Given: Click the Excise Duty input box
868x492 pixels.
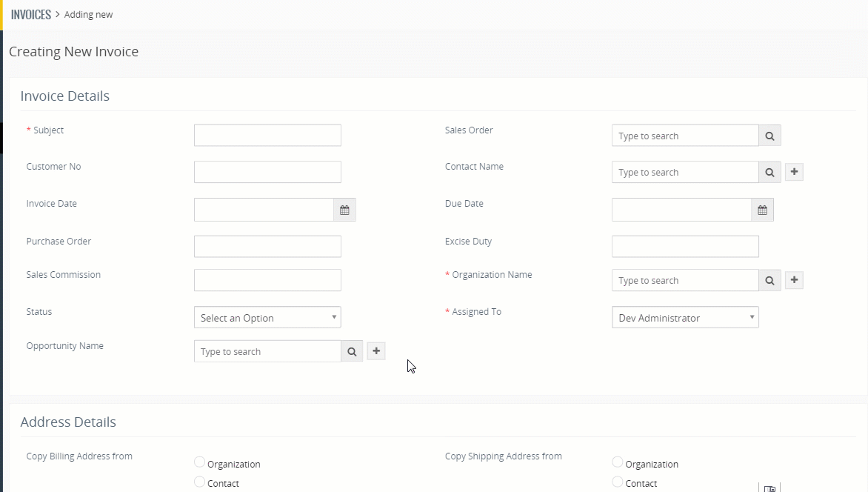Looking at the screenshot, I should (685, 246).
